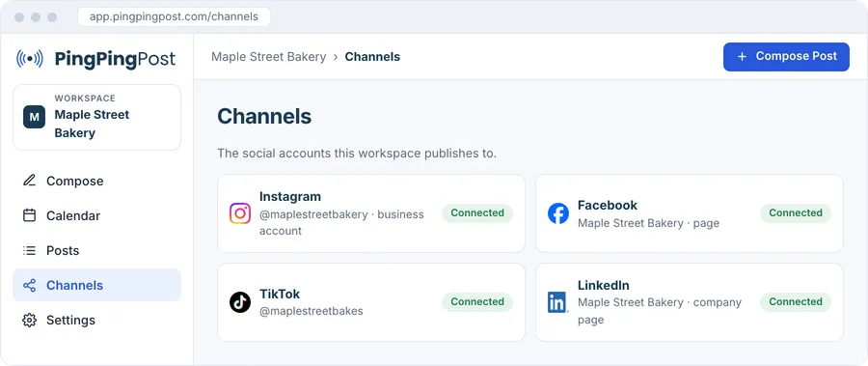Go to the Posts menu item

point(96,251)
